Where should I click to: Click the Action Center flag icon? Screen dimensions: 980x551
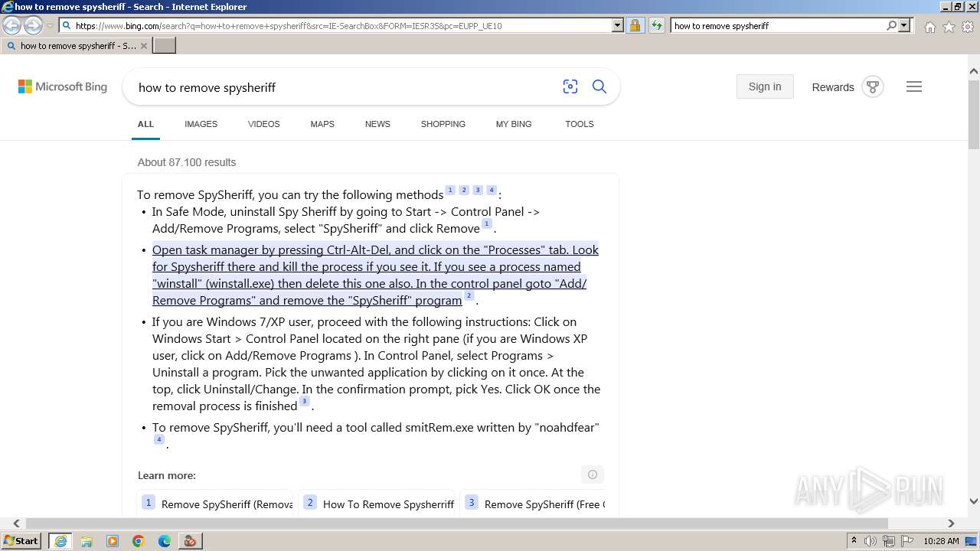907,541
